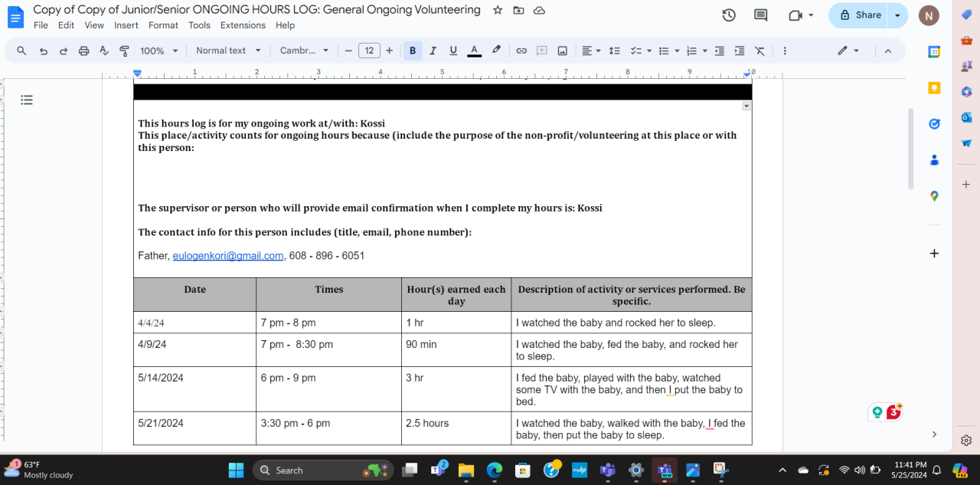980x485 pixels.
Task: Open Google Keep in the side panel
Action: tap(934, 88)
